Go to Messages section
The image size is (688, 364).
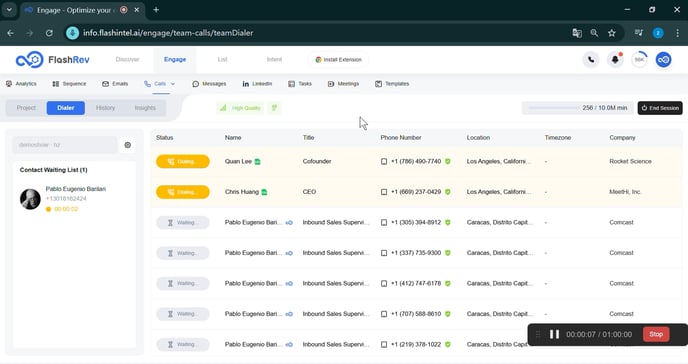(x=209, y=84)
